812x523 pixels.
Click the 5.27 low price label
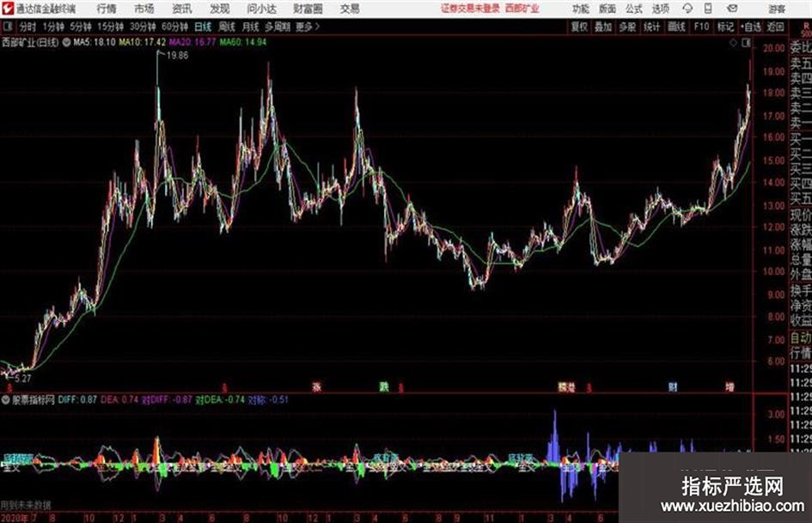pyautogui.click(x=23, y=379)
